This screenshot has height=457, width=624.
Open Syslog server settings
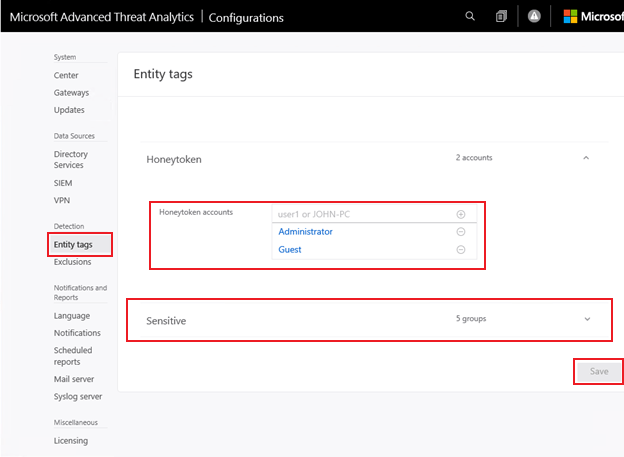[x=77, y=397]
